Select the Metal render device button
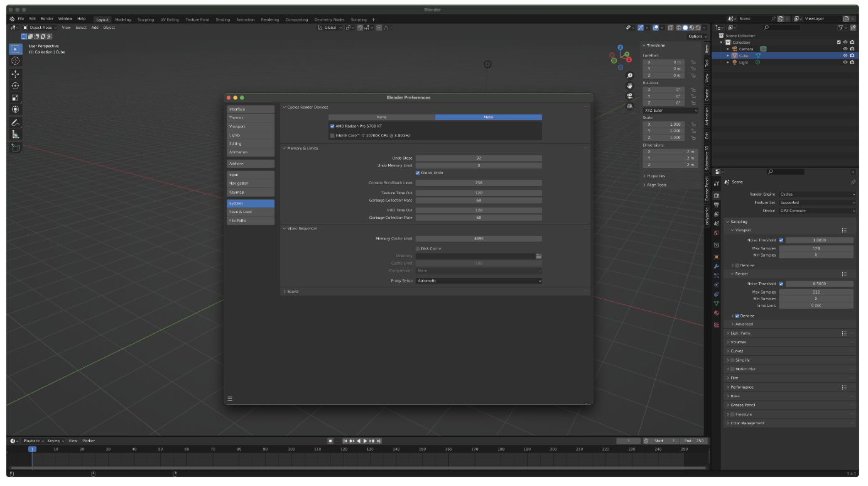The image size is (868, 486). point(488,117)
